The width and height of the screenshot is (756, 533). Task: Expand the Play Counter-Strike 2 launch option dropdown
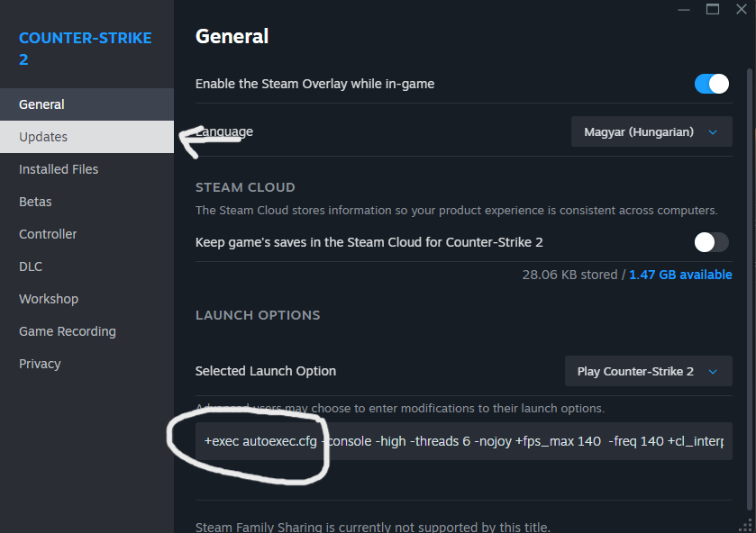[649, 371]
